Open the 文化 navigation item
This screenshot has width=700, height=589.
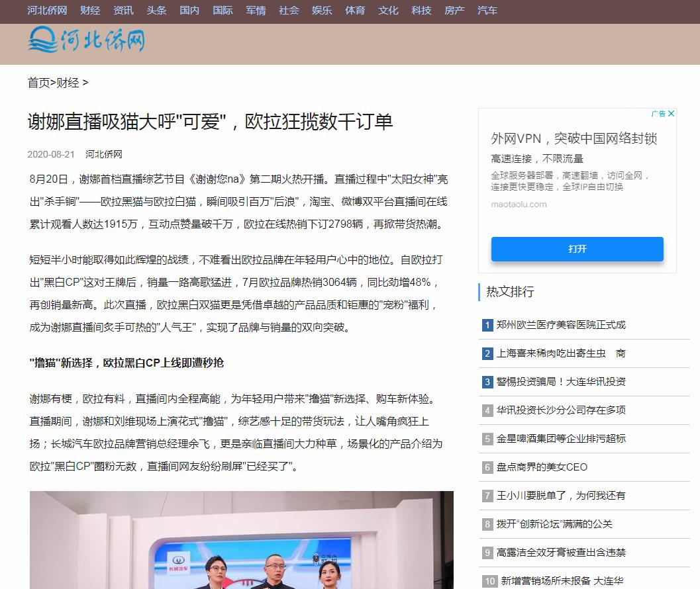tap(388, 11)
